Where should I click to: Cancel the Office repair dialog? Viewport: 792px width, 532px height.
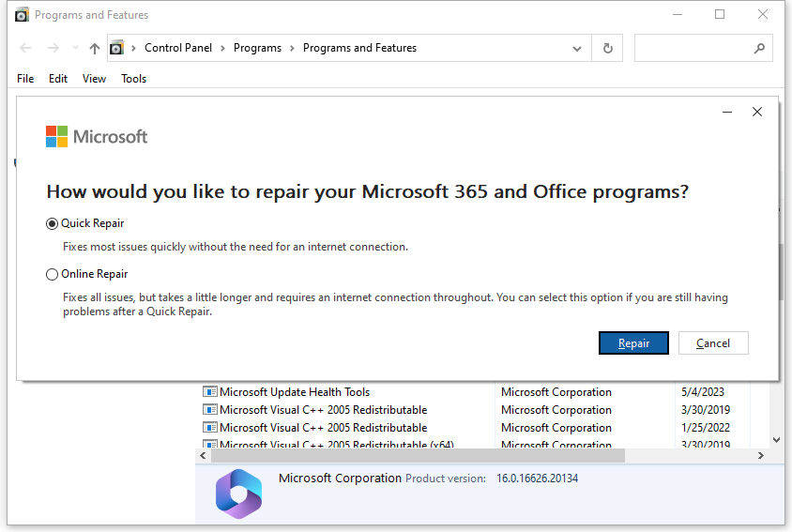pyautogui.click(x=712, y=343)
